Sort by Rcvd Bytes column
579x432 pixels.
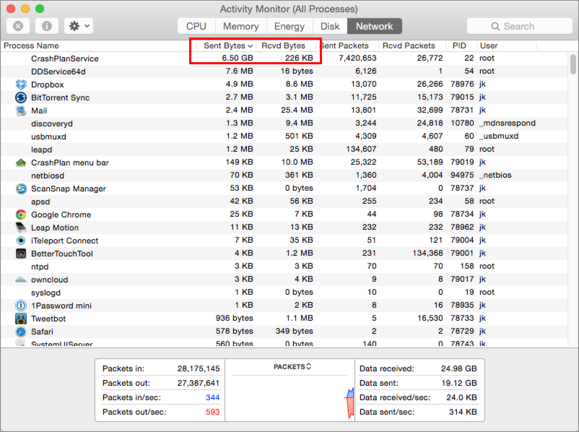[x=284, y=46]
